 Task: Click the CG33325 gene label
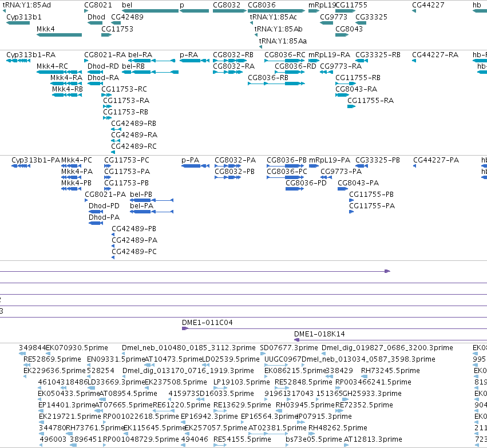[x=371, y=17]
